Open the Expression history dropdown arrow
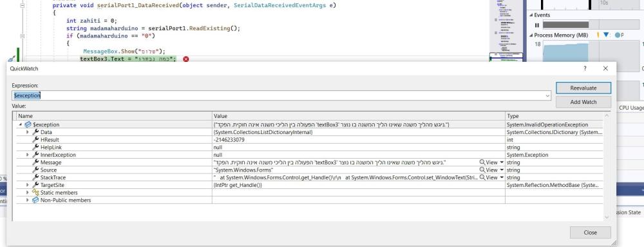Viewport: 644px width, 247px height. [x=547, y=95]
